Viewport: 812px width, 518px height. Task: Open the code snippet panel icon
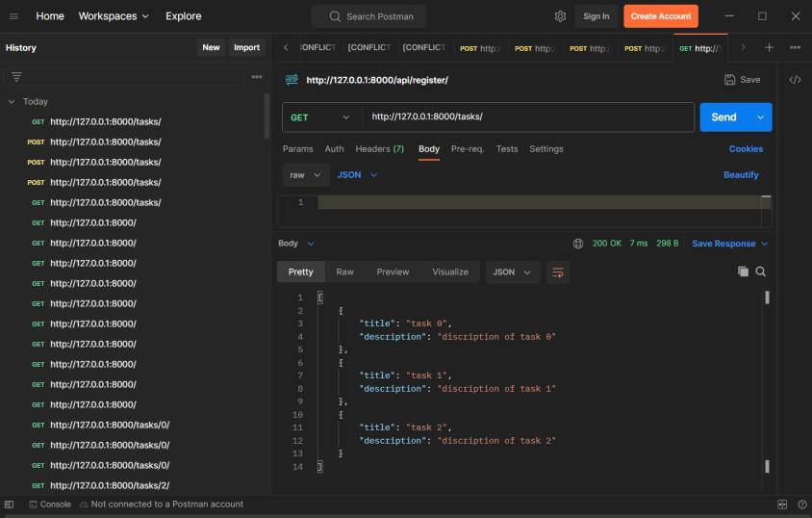(x=795, y=80)
